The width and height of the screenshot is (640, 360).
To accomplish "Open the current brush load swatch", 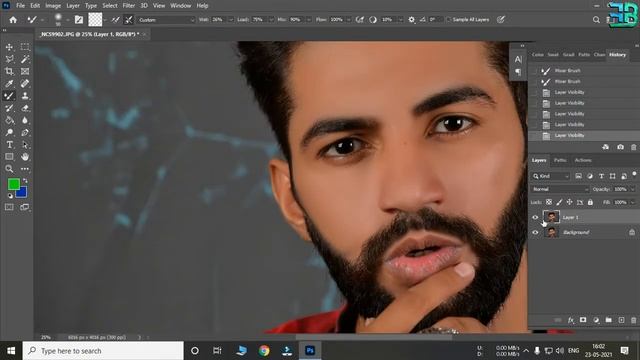I will pos(95,20).
